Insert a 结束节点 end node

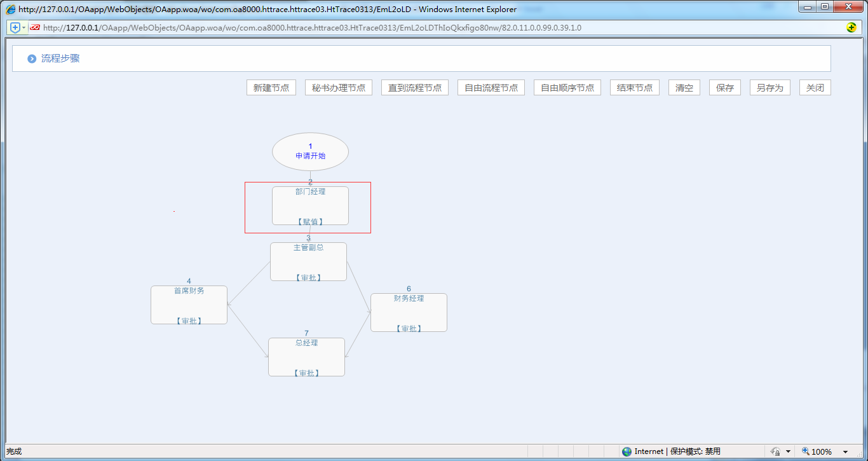(x=635, y=88)
